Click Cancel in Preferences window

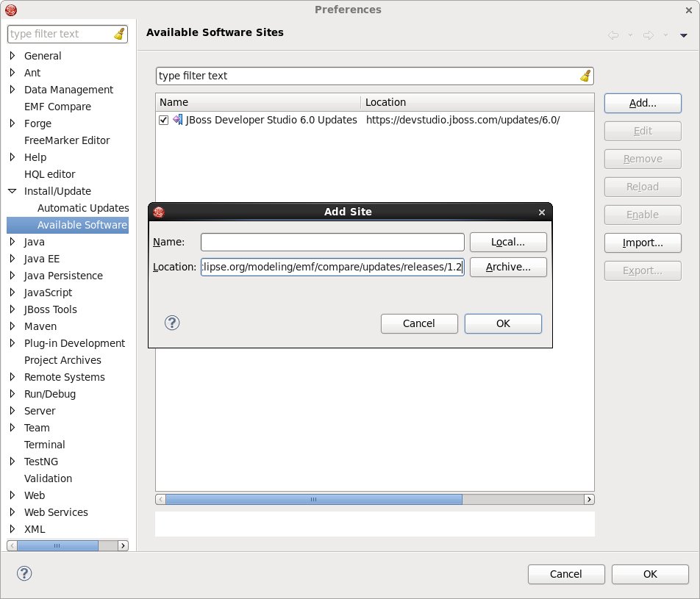566,574
